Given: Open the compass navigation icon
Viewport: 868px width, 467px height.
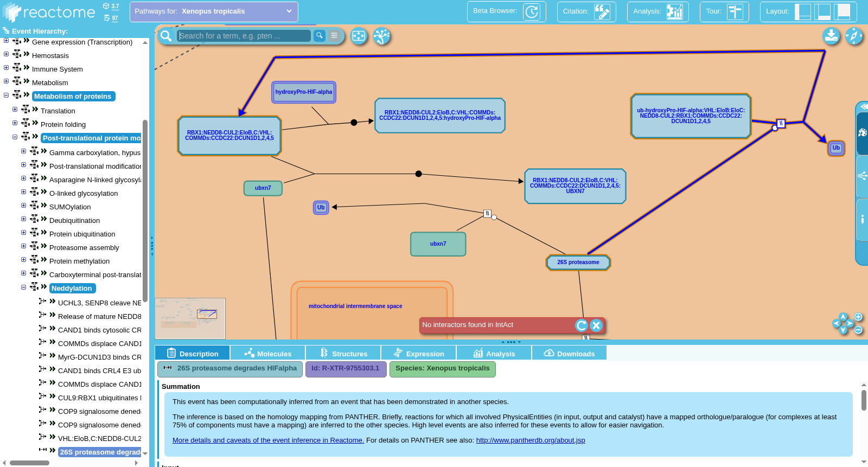Looking at the screenshot, I should coord(854,36).
